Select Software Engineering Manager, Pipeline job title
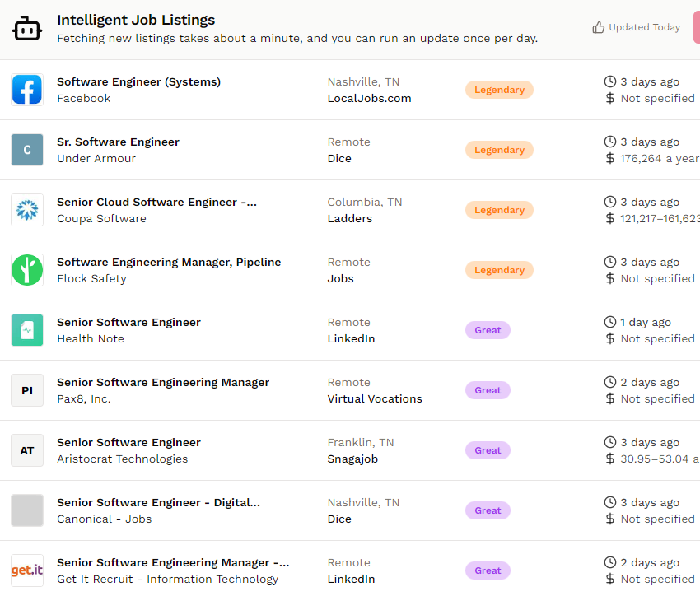Viewport: 700px width, 596px height. click(169, 262)
